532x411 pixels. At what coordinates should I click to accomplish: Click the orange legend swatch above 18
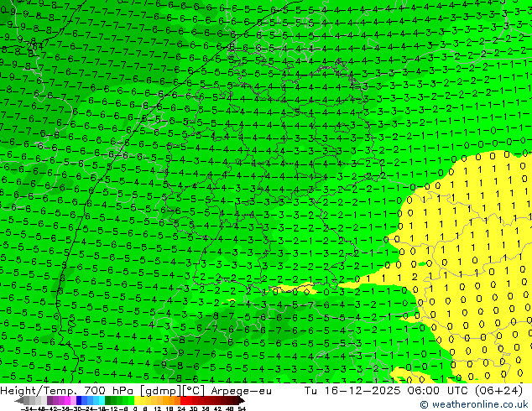(x=172, y=401)
